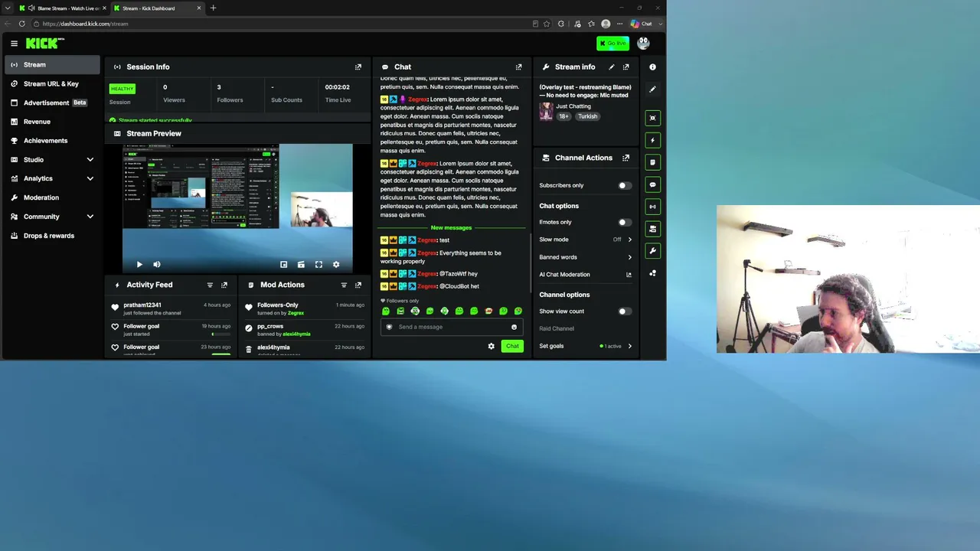This screenshot has width=980, height=551.
Task: Play the stream preview
Action: pyautogui.click(x=139, y=265)
